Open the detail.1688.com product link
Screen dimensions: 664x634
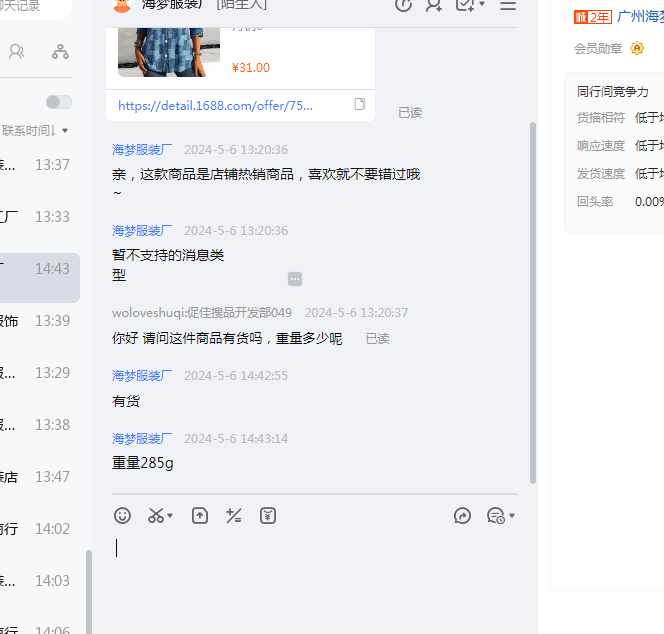tap(216, 105)
